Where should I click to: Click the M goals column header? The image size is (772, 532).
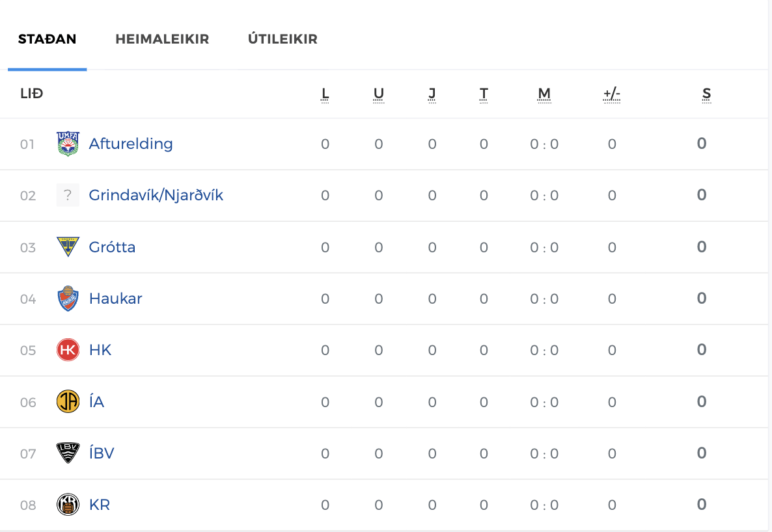(544, 94)
